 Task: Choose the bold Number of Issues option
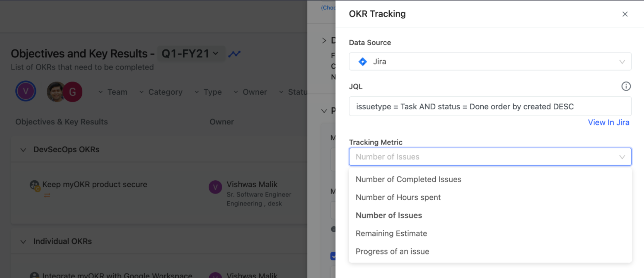click(490, 215)
